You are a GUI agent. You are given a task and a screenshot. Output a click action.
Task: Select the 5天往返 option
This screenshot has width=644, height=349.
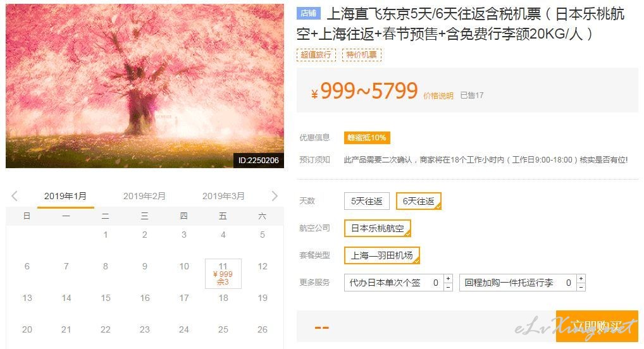point(367,201)
